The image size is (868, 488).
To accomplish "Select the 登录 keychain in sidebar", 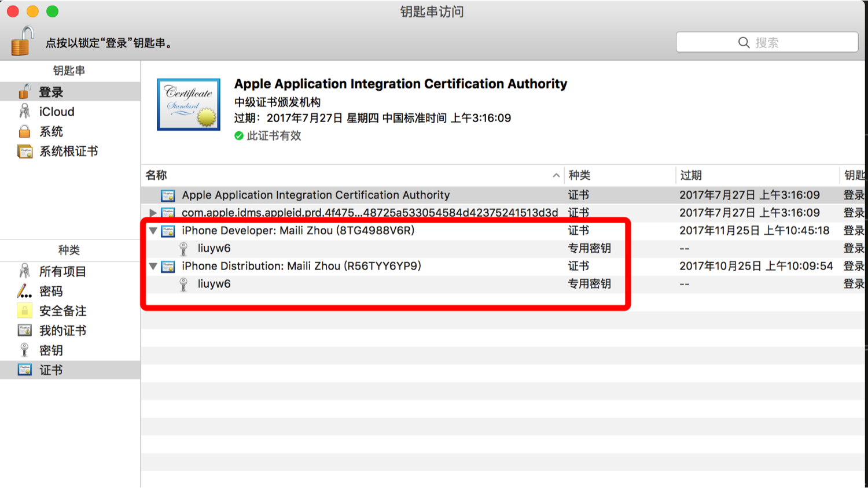I will 51,92.
